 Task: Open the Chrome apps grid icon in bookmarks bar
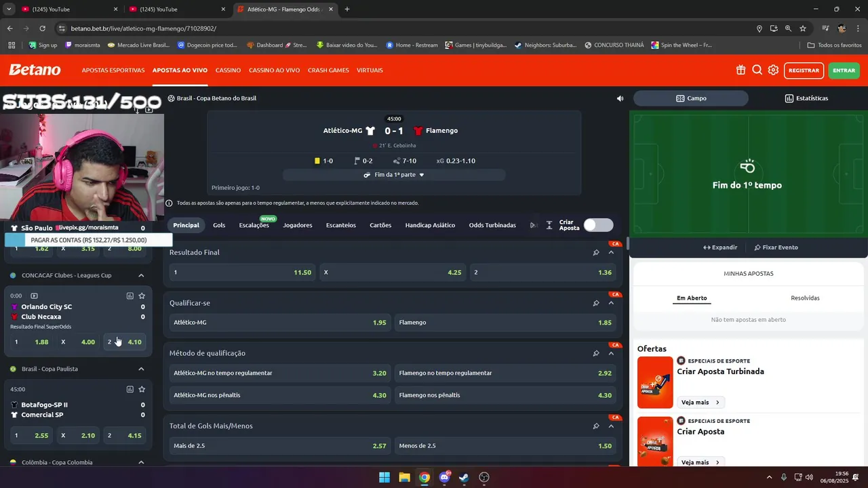12,45
